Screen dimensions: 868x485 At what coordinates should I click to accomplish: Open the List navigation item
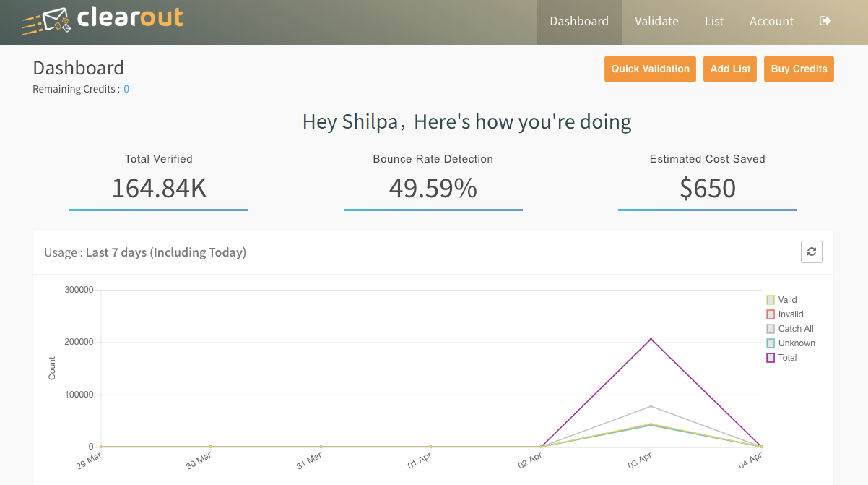(713, 22)
